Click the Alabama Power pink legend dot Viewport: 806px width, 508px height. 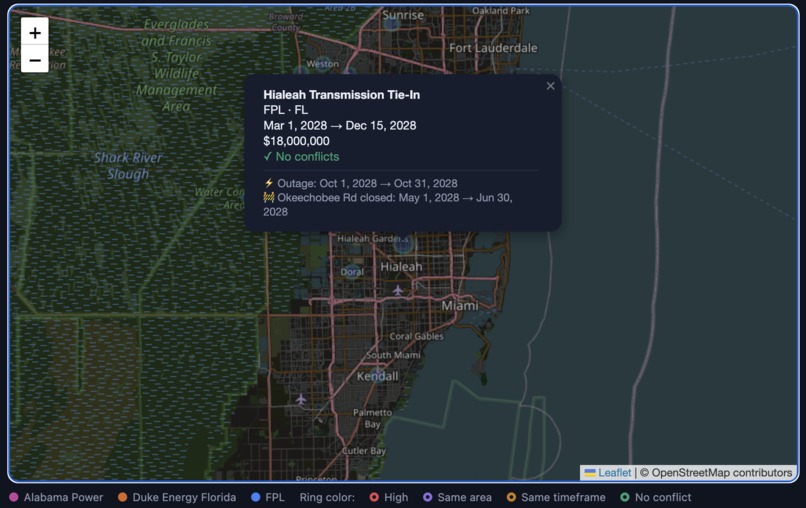coord(13,497)
